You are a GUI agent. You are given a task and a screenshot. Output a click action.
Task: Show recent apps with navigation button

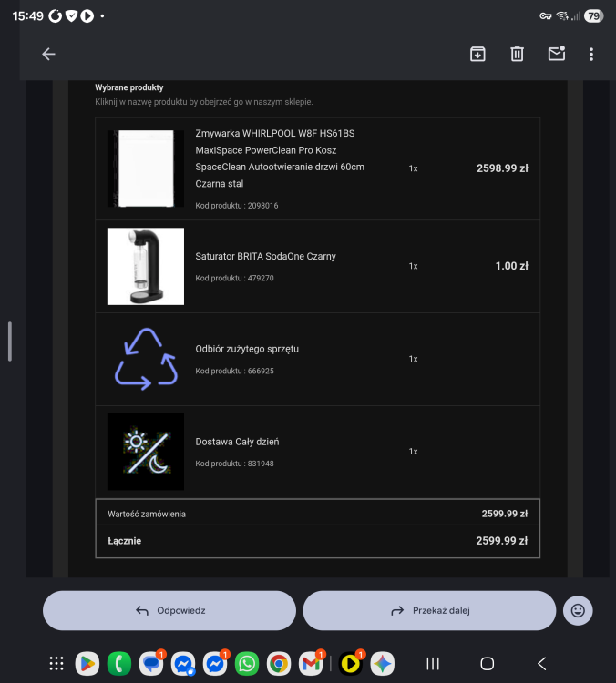433,663
